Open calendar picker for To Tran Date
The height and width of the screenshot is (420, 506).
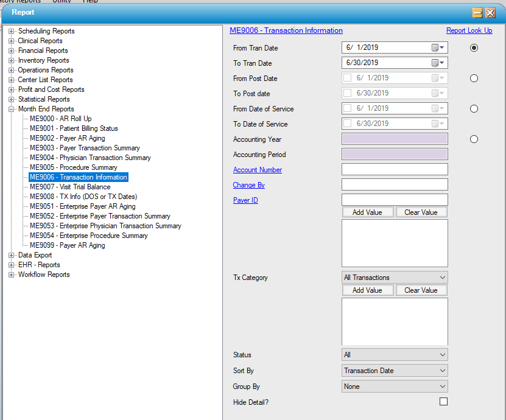point(438,63)
